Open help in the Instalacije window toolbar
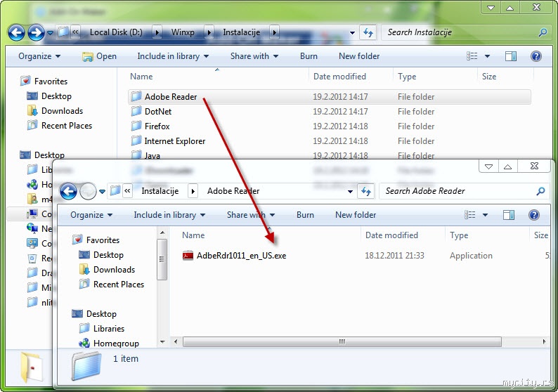 click(x=536, y=56)
